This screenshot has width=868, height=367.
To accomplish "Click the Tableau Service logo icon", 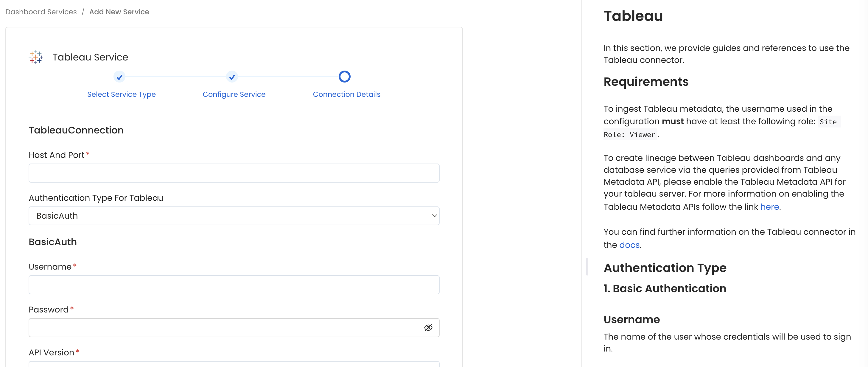I will [x=35, y=57].
